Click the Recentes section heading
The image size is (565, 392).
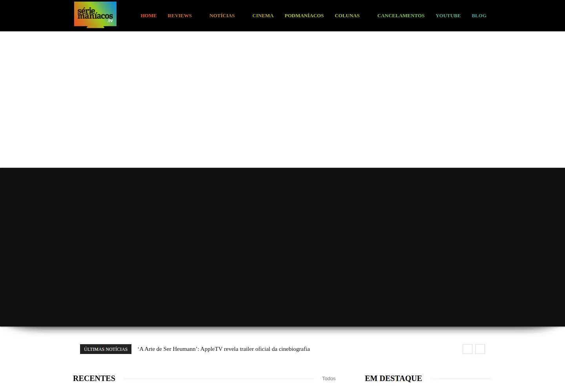click(94, 378)
